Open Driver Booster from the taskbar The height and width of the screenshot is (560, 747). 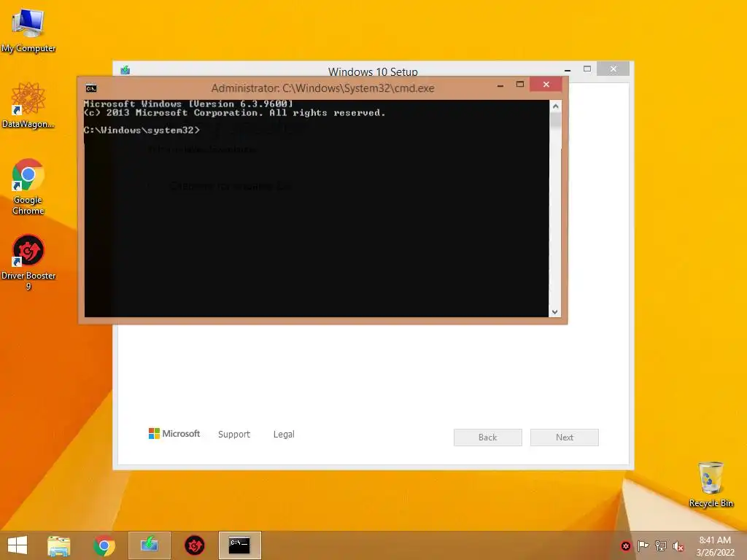(194, 545)
